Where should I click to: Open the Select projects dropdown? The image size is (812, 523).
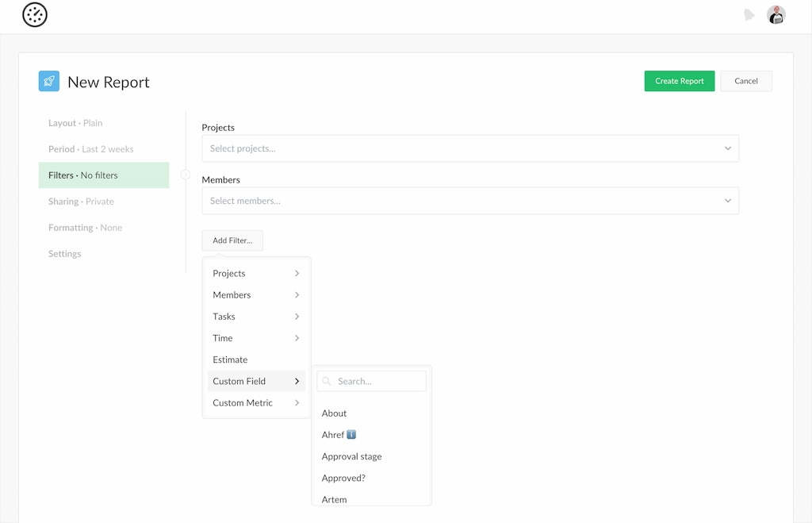pyautogui.click(x=469, y=148)
